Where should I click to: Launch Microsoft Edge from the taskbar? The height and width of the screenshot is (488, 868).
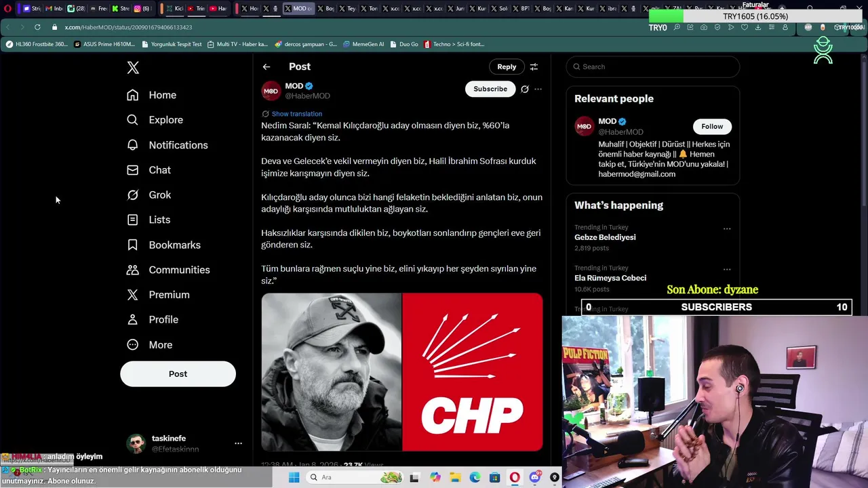(475, 477)
